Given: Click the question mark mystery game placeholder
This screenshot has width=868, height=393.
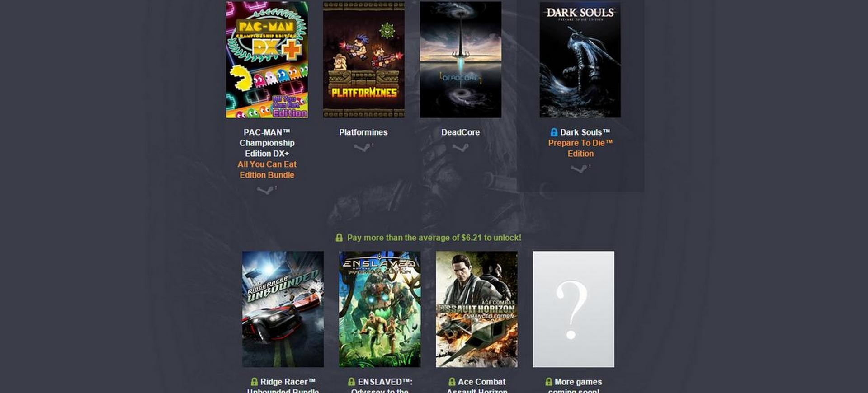Looking at the screenshot, I should click(573, 309).
